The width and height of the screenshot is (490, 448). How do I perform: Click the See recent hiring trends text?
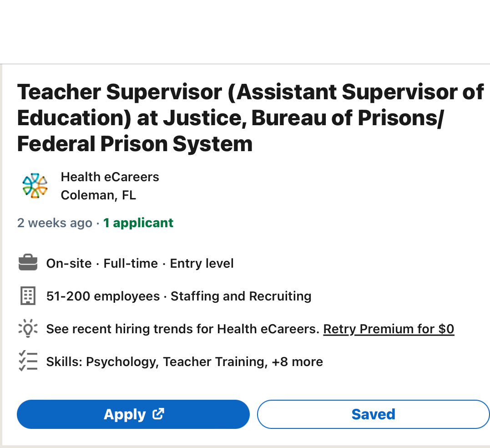tap(182, 329)
